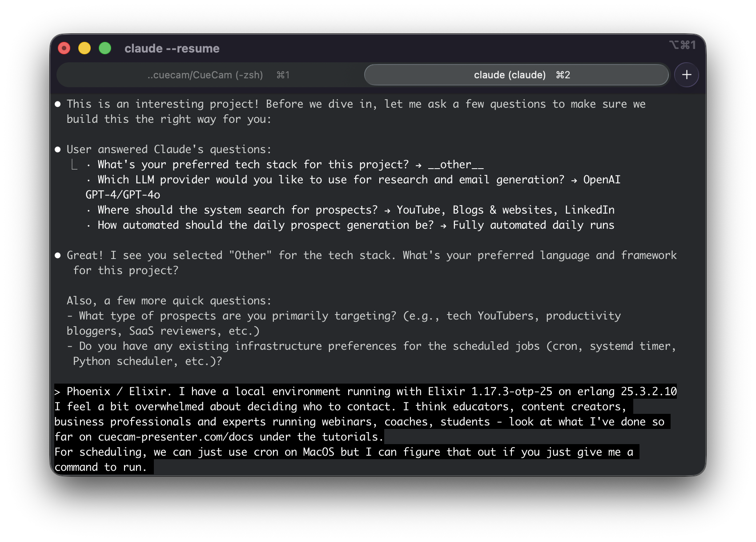Click bullet beside "This is an interesting project"
The width and height of the screenshot is (756, 542).
coord(58,104)
